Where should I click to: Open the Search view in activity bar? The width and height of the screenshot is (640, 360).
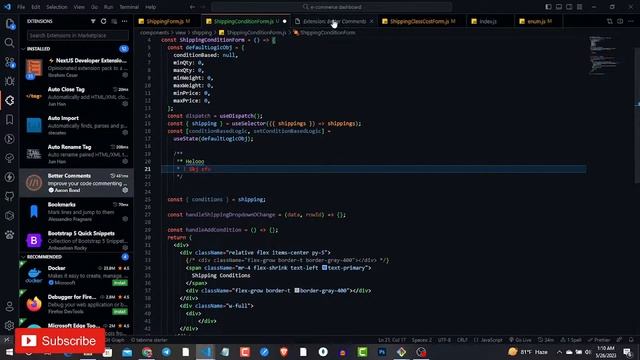pyautogui.click(x=9, y=43)
